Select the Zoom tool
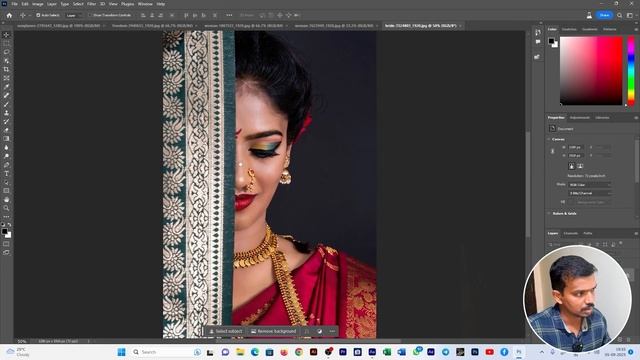The height and width of the screenshot is (360, 640). pyautogui.click(x=6, y=208)
